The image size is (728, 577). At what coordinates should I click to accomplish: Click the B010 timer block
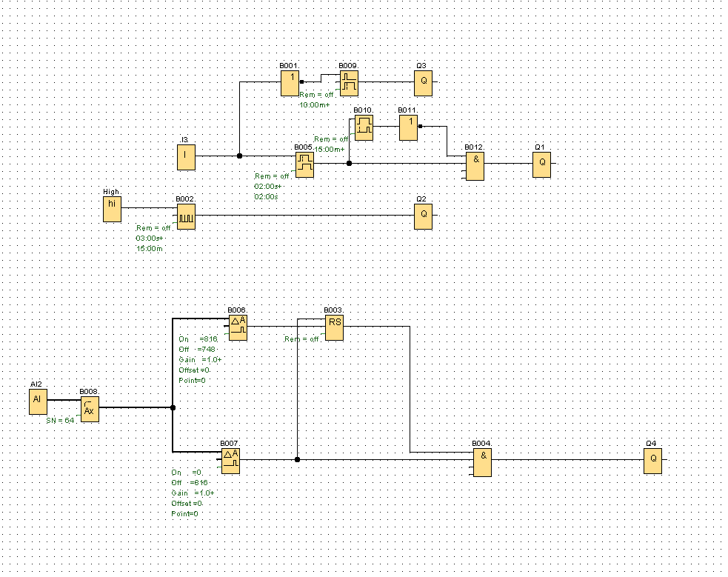point(364,127)
